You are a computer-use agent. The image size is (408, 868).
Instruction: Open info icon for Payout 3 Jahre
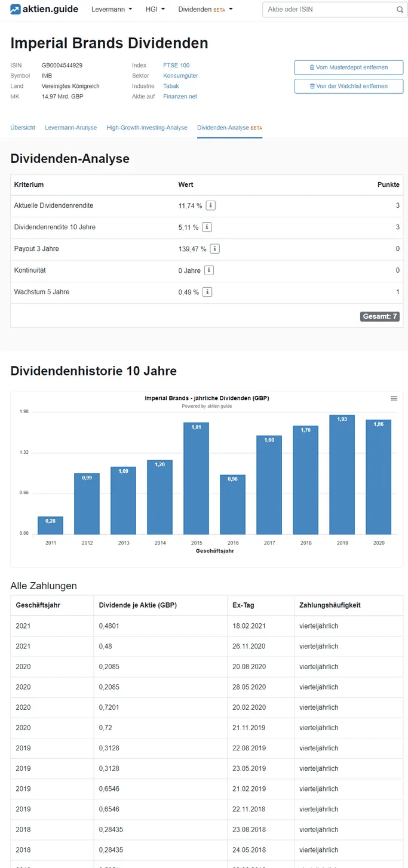(x=214, y=249)
